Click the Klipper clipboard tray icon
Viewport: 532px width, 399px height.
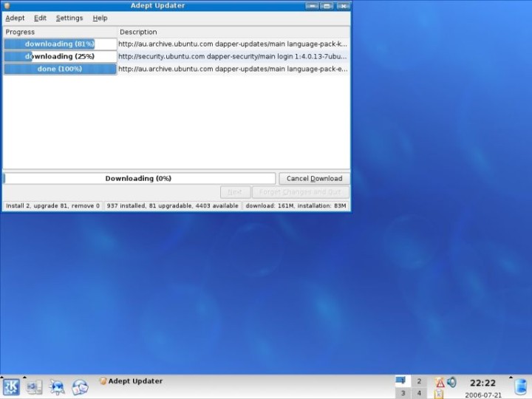tap(439, 394)
